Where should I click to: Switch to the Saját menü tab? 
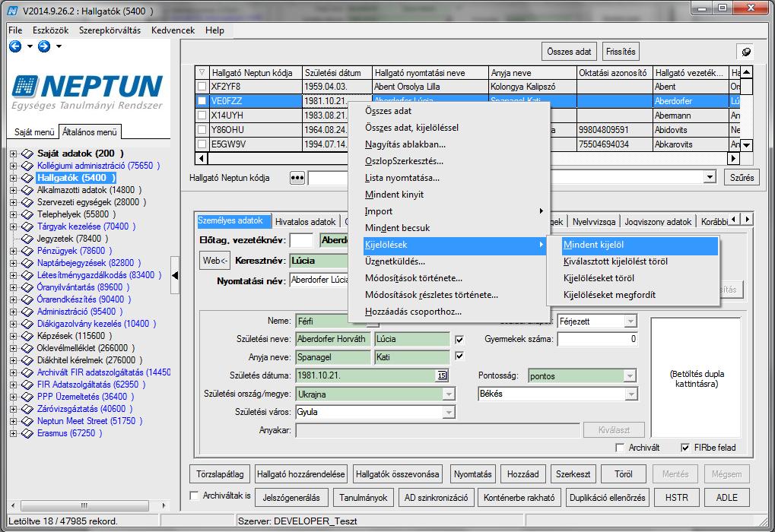[34, 132]
